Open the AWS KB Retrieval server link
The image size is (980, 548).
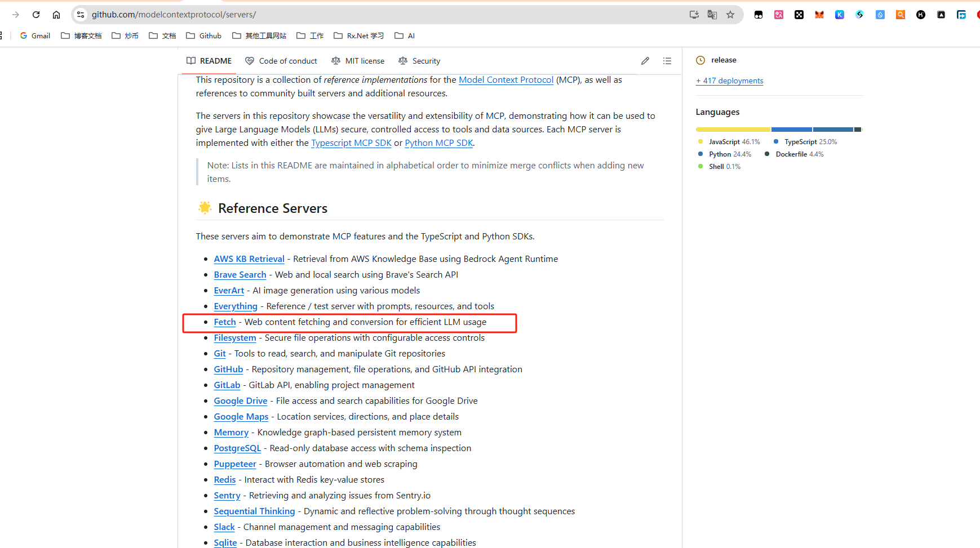249,259
